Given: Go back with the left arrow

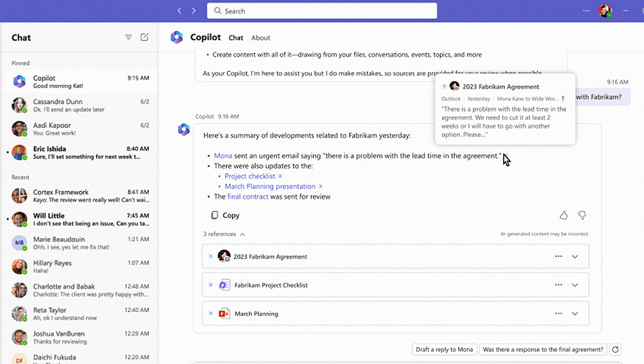Looking at the screenshot, I should point(179,11).
